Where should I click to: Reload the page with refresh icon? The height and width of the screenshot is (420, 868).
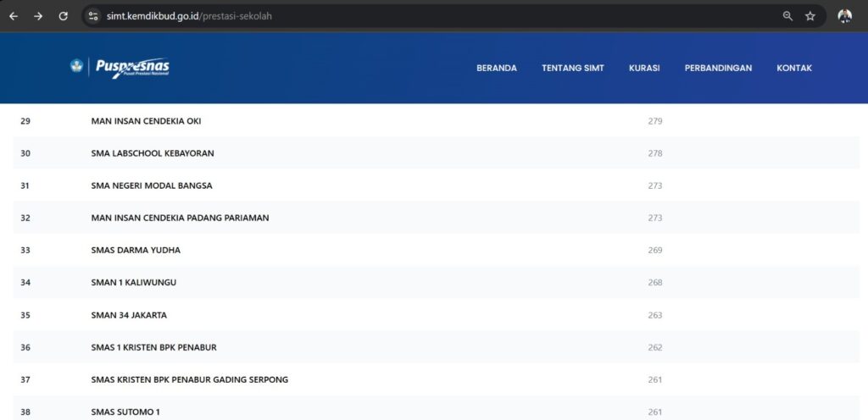(x=63, y=16)
